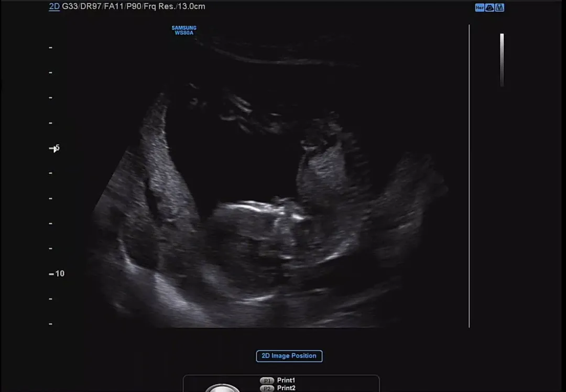Click the Print2 label text

pyautogui.click(x=286, y=388)
